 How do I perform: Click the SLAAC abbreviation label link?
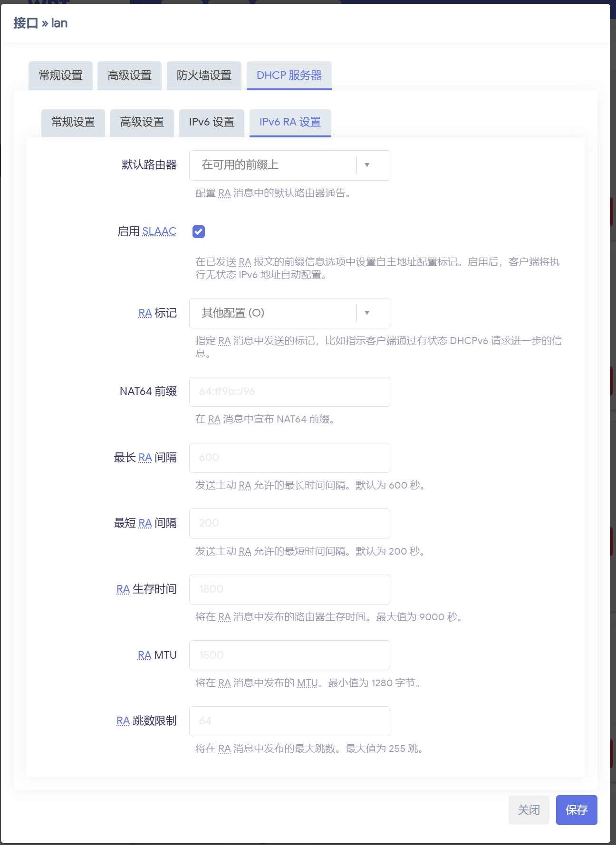point(159,231)
